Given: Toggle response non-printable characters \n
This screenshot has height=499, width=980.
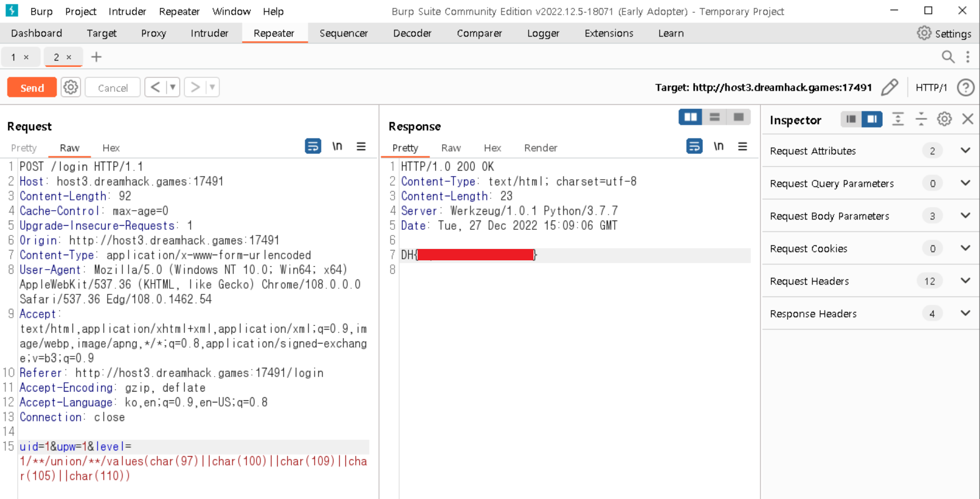Looking at the screenshot, I should 718,146.
